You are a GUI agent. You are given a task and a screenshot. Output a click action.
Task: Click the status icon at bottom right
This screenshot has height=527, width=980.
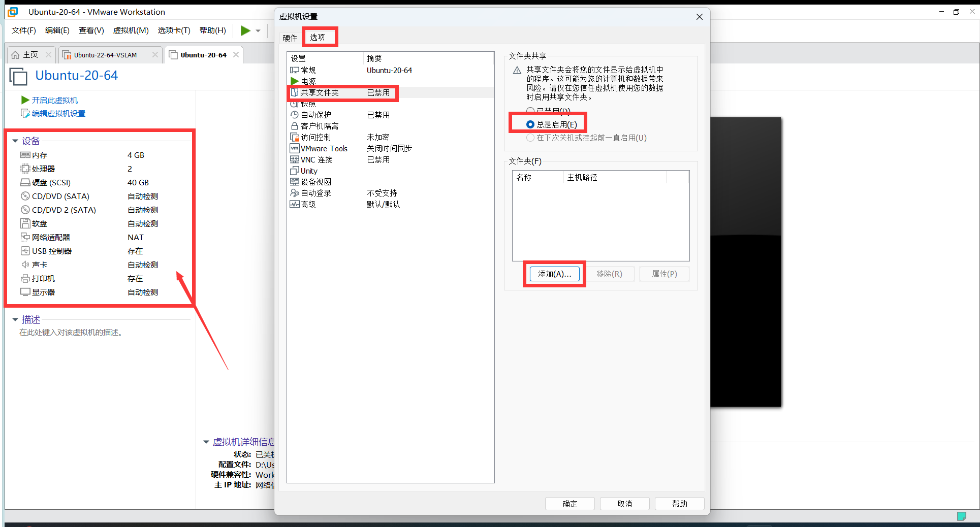[x=961, y=516]
